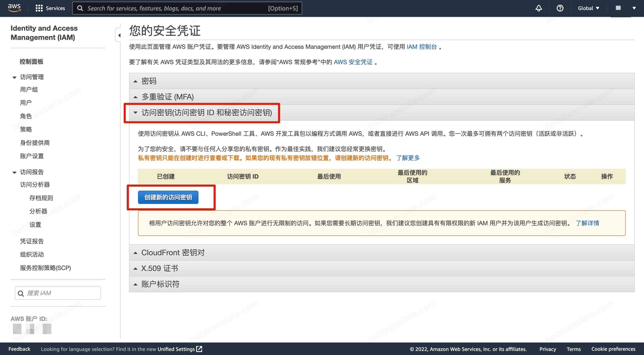Screen dimensions: 644x355
Task: Click the 操作 column header
Action: [607, 176]
